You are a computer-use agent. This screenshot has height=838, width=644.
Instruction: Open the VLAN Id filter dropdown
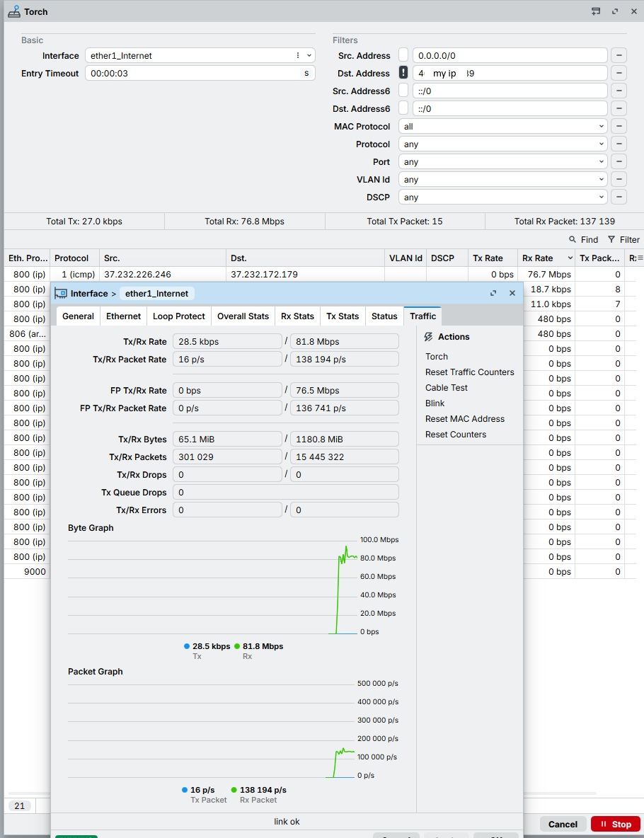click(503, 179)
